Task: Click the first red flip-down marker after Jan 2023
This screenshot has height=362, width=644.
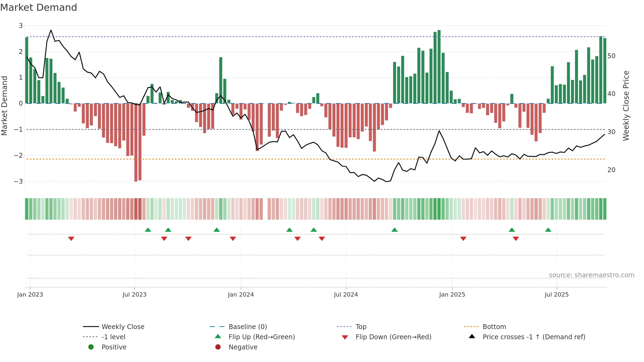Action: coord(71,239)
